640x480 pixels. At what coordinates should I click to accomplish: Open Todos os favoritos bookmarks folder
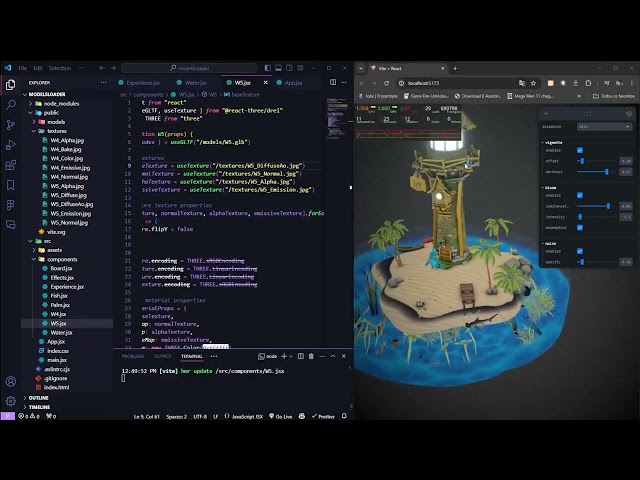tap(613, 96)
